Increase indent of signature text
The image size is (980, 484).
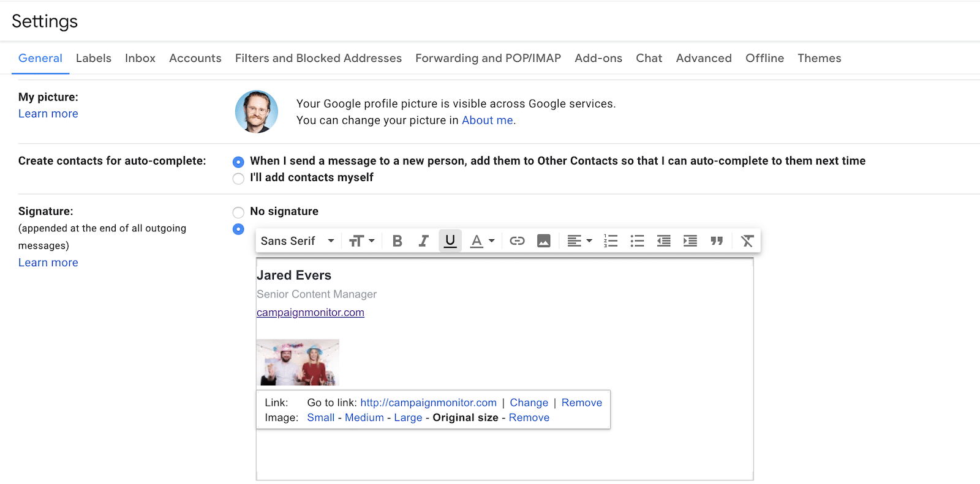click(690, 241)
